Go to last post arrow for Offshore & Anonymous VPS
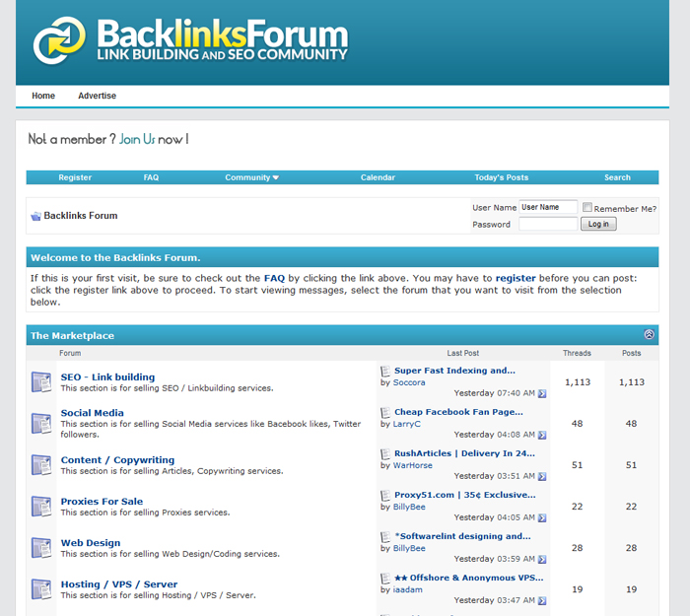 coord(542,600)
